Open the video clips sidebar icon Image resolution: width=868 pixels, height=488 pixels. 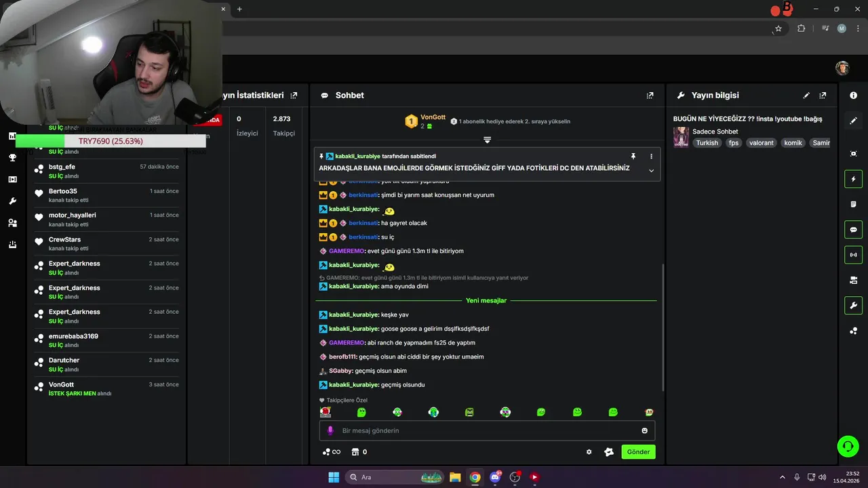coord(12,180)
